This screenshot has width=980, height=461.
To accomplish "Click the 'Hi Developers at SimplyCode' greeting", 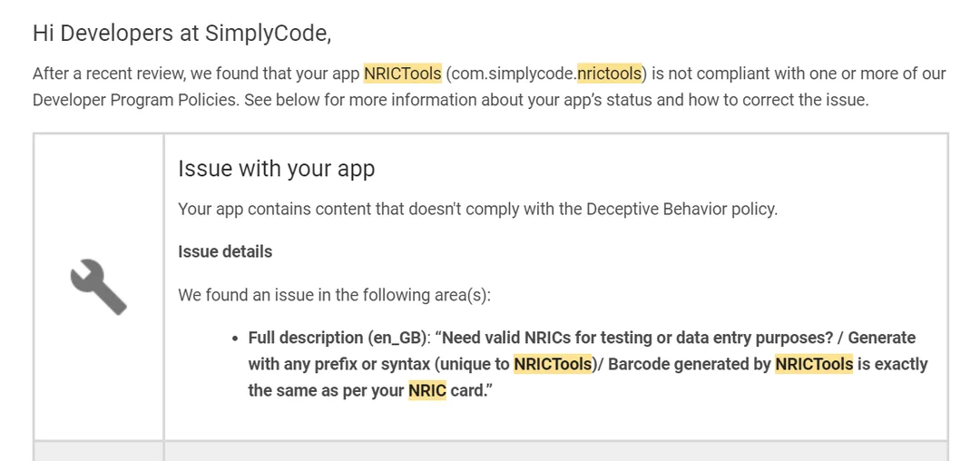I will [x=181, y=33].
